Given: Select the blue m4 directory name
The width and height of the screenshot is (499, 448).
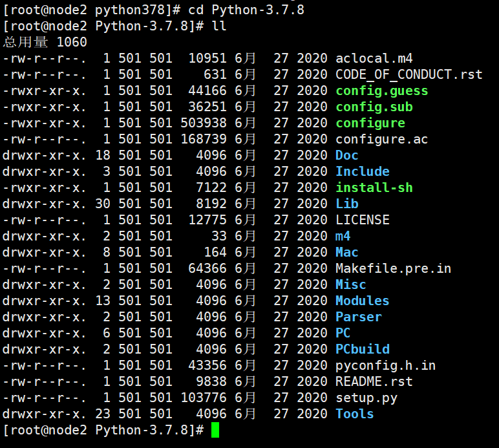Looking at the screenshot, I should (x=343, y=236).
